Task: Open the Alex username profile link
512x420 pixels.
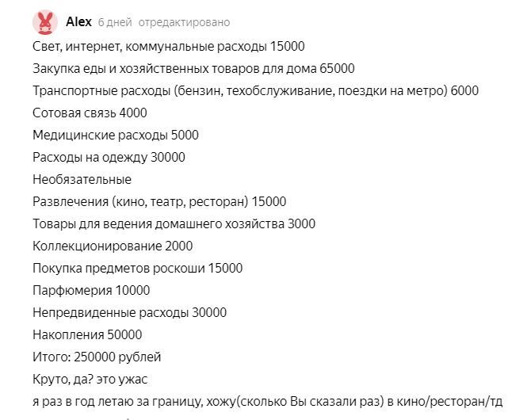Action: pyautogui.click(x=79, y=21)
